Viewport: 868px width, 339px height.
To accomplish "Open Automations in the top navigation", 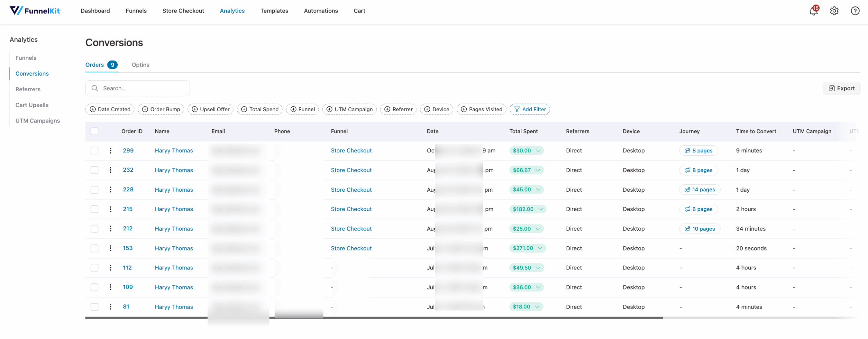I will point(321,11).
